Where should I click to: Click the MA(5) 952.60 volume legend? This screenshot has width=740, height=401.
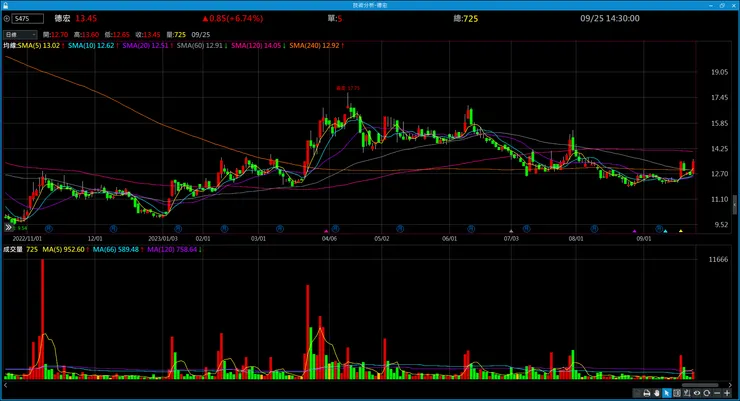pos(63,250)
